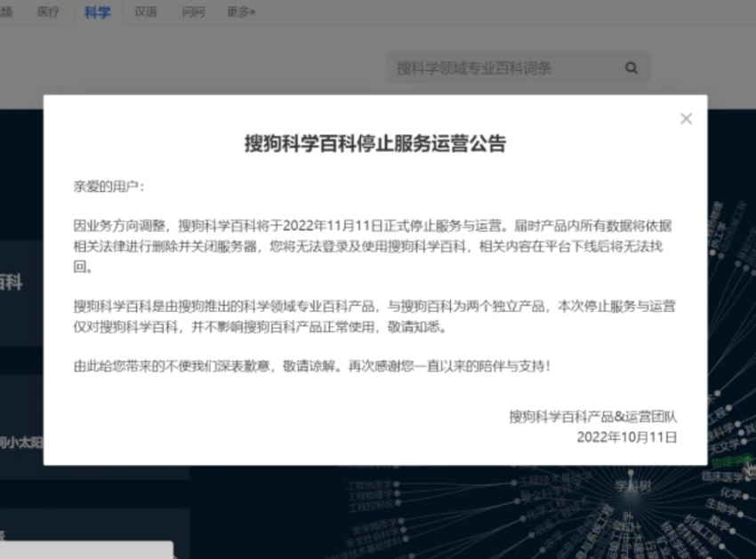Click the search magnifier icon
Screen dimensions: 756x559
point(631,68)
